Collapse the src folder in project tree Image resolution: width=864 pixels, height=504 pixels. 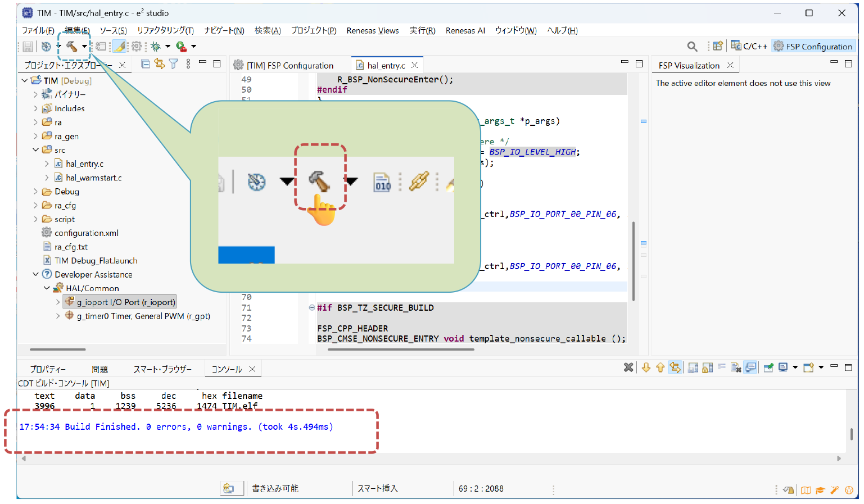click(x=35, y=150)
